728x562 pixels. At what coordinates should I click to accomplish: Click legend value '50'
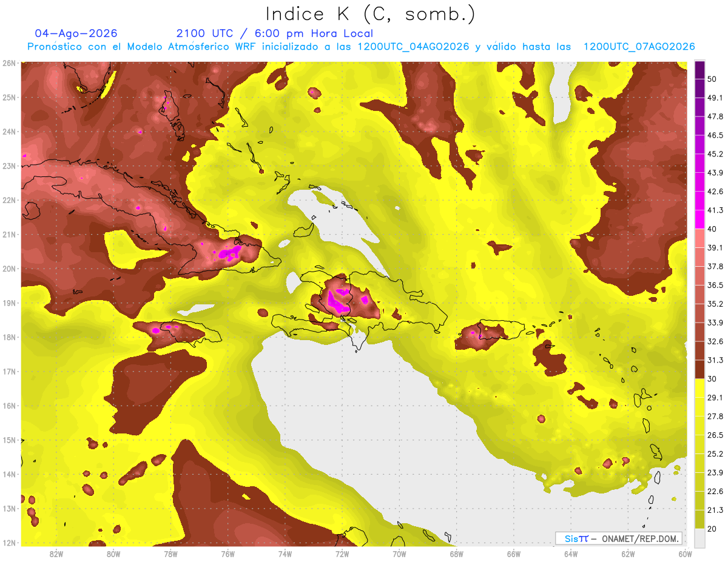pos(712,80)
